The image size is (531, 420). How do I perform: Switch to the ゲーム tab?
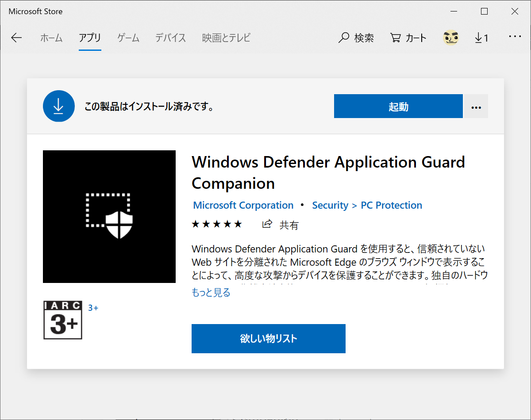[x=128, y=38]
